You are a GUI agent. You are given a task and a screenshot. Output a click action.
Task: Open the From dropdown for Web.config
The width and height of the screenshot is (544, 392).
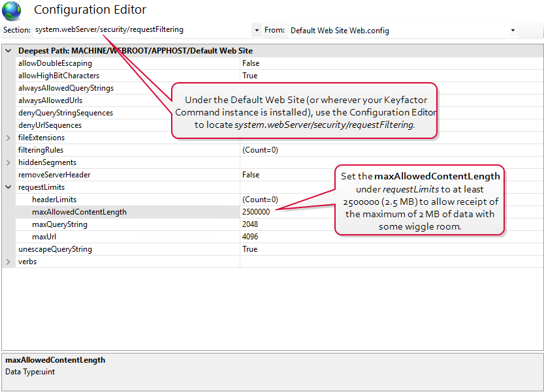click(513, 30)
